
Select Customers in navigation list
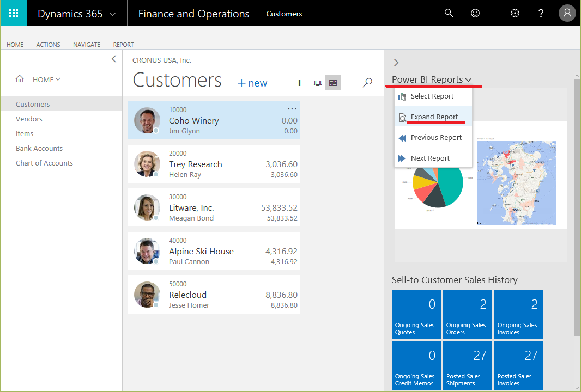tap(62, 104)
